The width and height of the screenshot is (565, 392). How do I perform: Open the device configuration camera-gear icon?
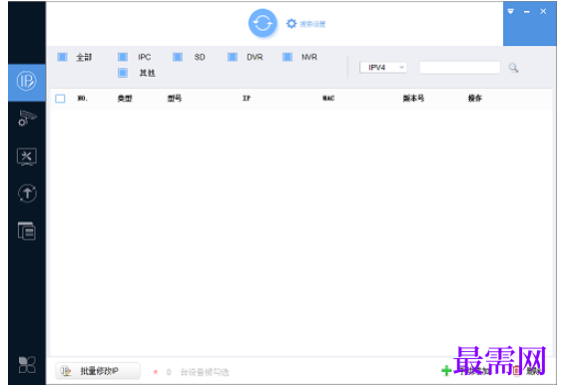click(x=27, y=119)
